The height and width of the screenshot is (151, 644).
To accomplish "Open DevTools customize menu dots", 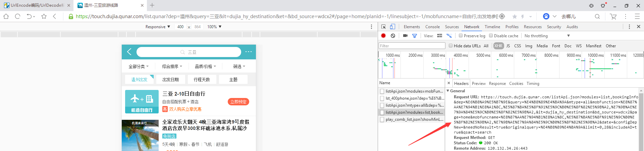I will click(x=629, y=27).
